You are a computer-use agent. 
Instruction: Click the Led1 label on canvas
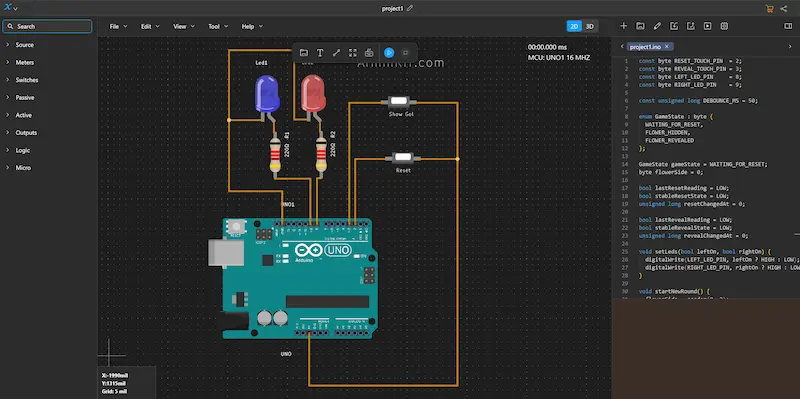[262, 63]
